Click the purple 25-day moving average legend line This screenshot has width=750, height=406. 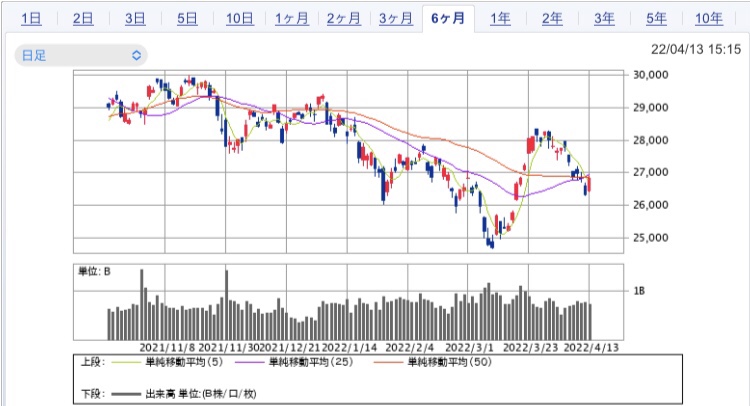point(250,362)
